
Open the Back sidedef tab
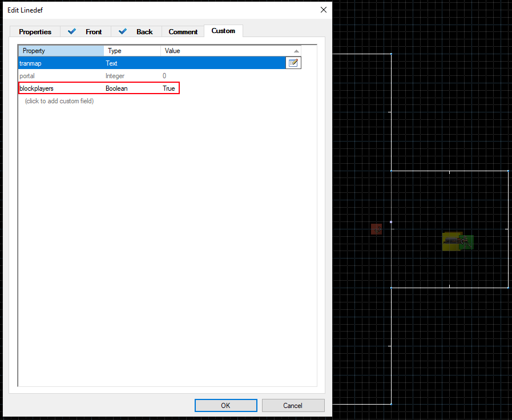click(x=136, y=31)
